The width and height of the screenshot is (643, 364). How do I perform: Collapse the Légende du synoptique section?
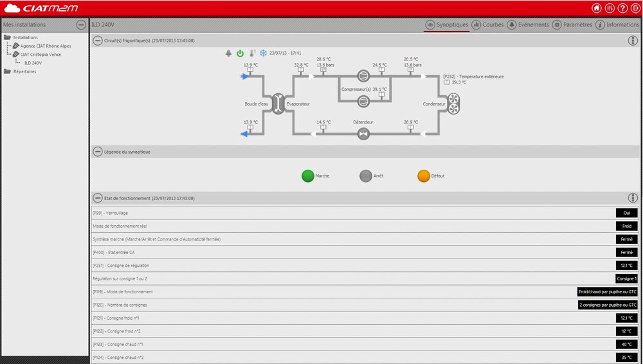[98, 152]
